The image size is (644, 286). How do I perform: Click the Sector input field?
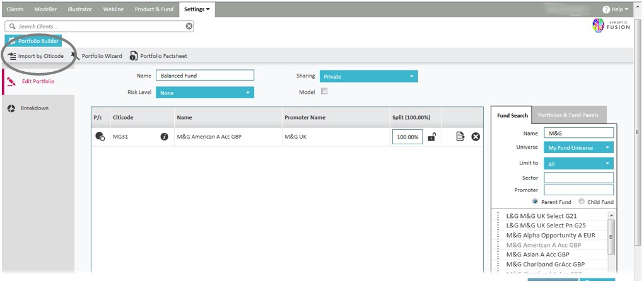tap(578, 178)
